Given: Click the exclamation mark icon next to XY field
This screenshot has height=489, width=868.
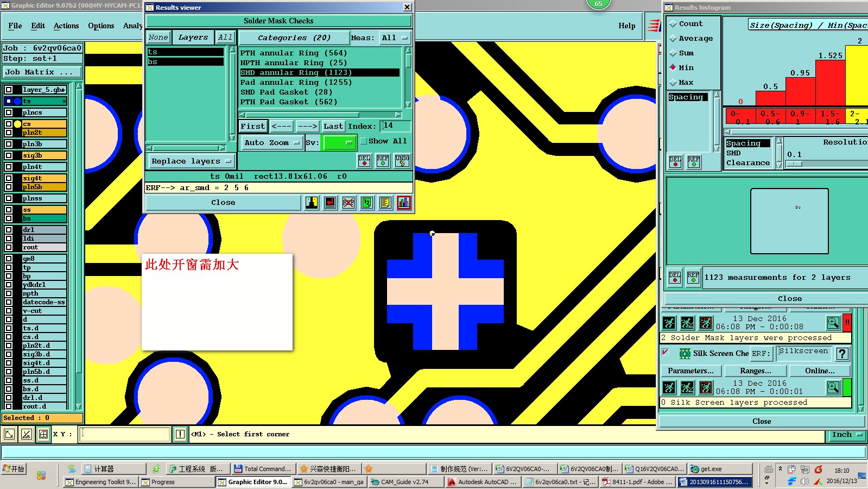Looking at the screenshot, I should 180,434.
